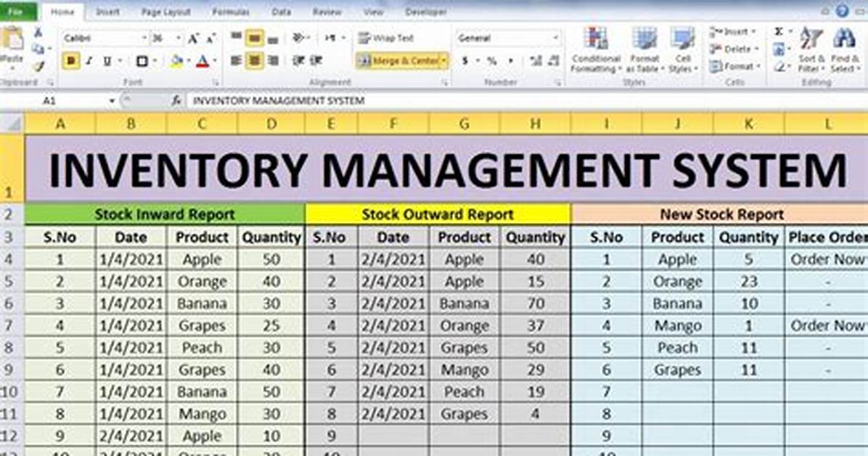This screenshot has width=868, height=456.
Task: Click the AutoSum sigma icon
Action: (x=779, y=32)
